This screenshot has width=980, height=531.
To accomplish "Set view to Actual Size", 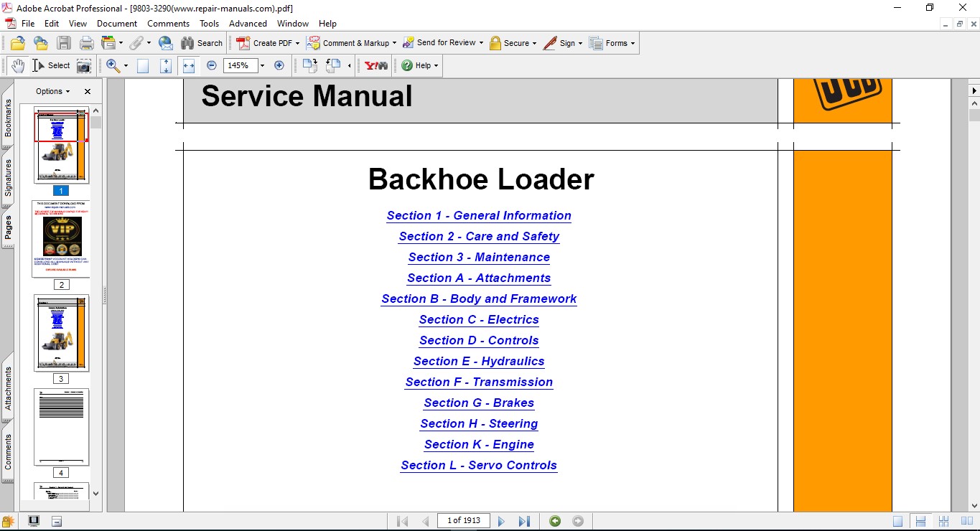I will (143, 66).
